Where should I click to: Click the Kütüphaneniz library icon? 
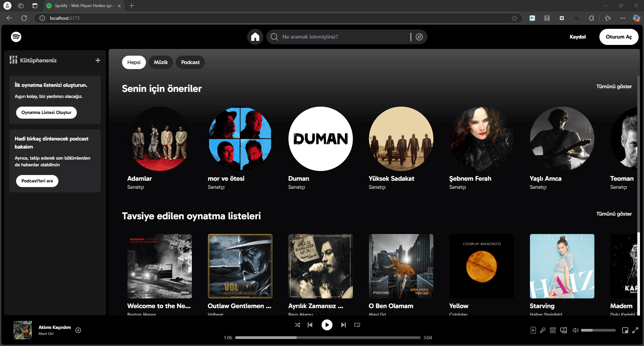[13, 60]
